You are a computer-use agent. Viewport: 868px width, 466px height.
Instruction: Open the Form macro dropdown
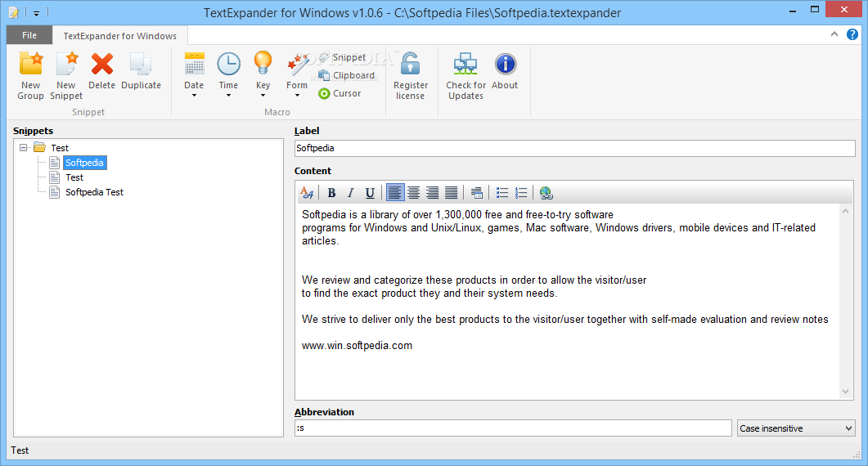(297, 74)
